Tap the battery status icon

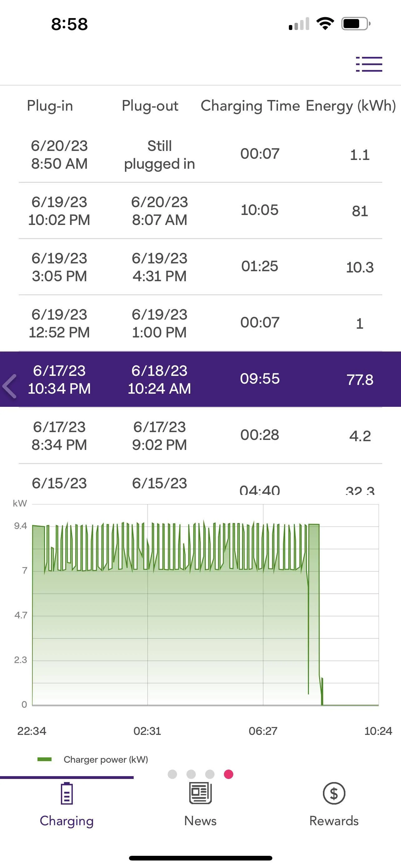(x=356, y=23)
